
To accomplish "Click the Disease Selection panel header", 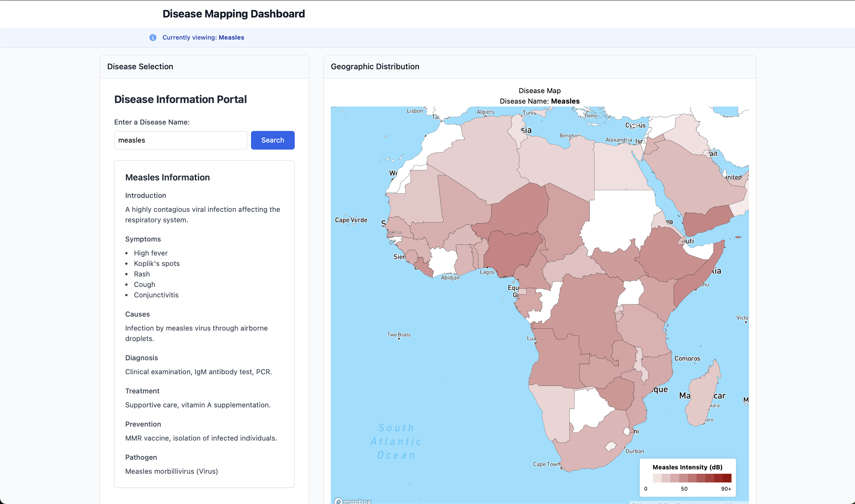I will click(x=140, y=67).
